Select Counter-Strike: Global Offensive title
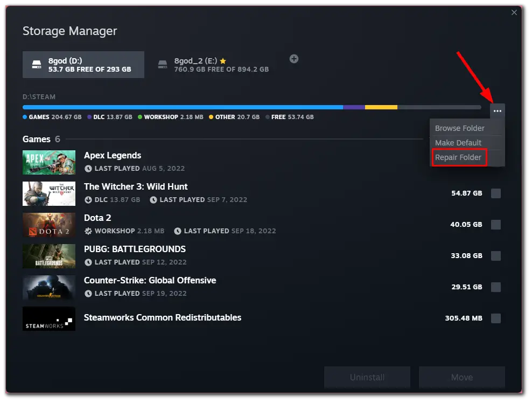The width and height of the screenshot is (532, 403). click(150, 281)
